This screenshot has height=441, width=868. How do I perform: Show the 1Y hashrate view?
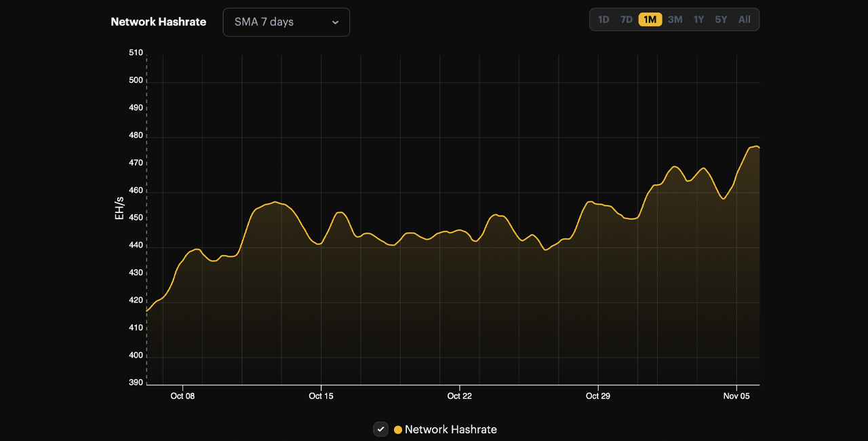(698, 20)
